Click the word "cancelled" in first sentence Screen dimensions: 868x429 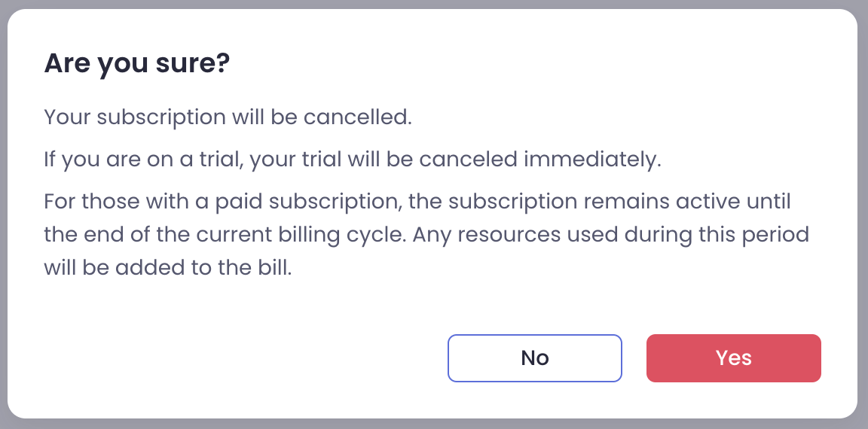(365, 118)
